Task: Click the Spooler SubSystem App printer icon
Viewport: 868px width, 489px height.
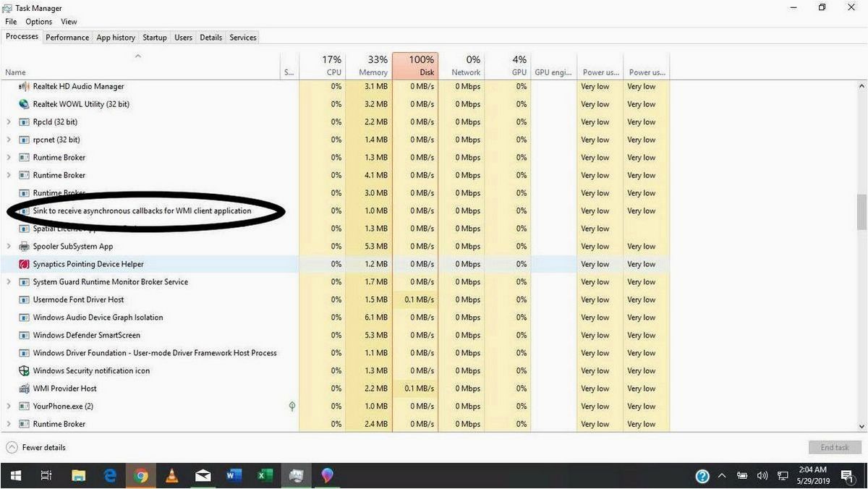Action: (x=24, y=247)
